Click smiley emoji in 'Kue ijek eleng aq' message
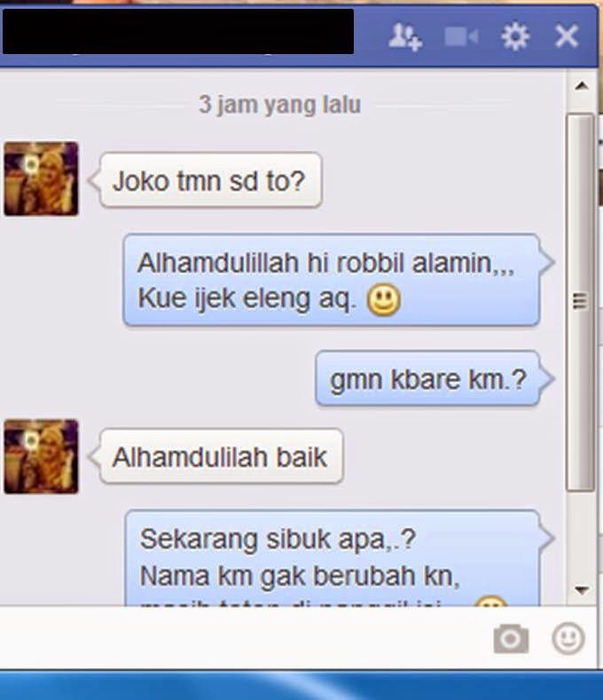Image resolution: width=603 pixels, height=700 pixels. (x=384, y=299)
